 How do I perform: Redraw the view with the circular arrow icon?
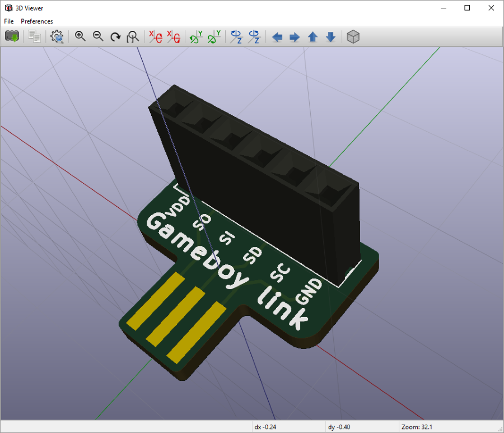[x=115, y=37]
